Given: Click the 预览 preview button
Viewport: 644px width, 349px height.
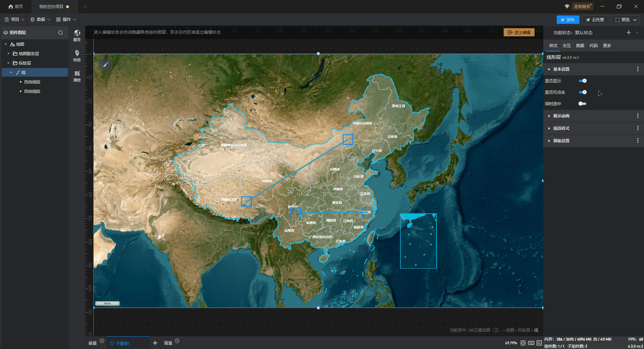Looking at the screenshot, I should point(622,20).
